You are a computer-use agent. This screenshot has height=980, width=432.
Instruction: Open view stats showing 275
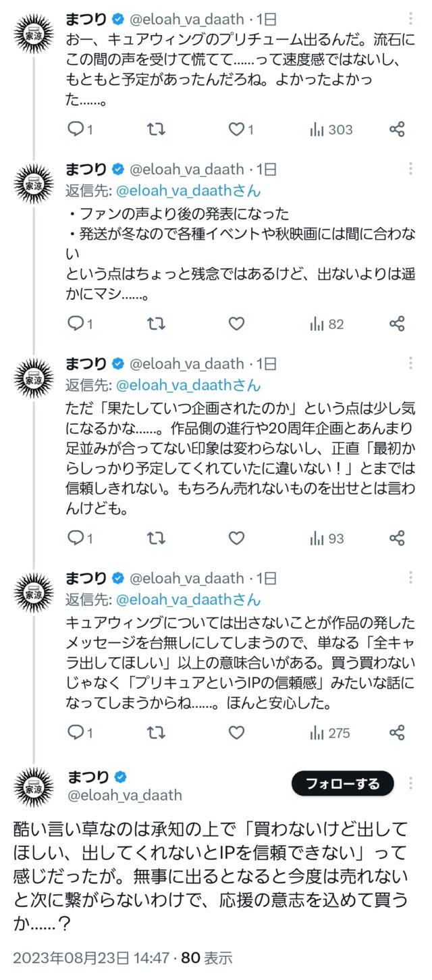pos(329,733)
